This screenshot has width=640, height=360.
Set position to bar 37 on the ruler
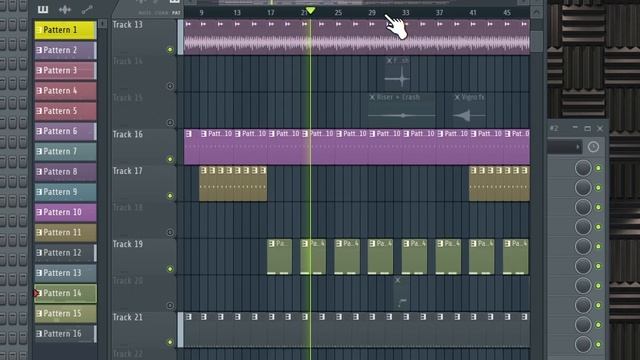(439, 13)
